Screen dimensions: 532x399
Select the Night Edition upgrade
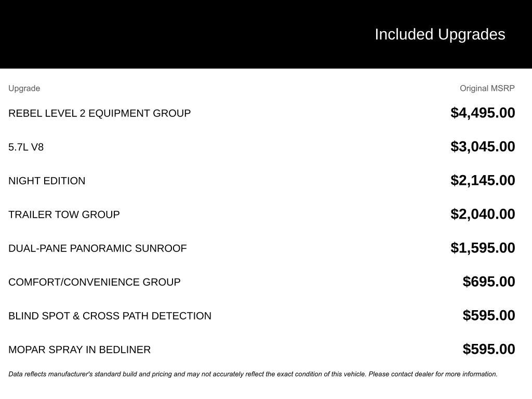click(47, 181)
